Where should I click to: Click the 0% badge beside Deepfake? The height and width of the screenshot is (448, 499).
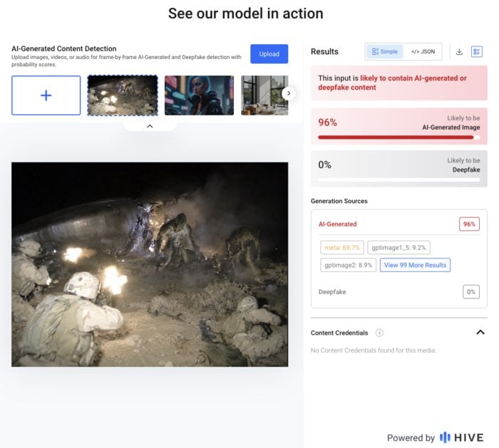(x=471, y=291)
